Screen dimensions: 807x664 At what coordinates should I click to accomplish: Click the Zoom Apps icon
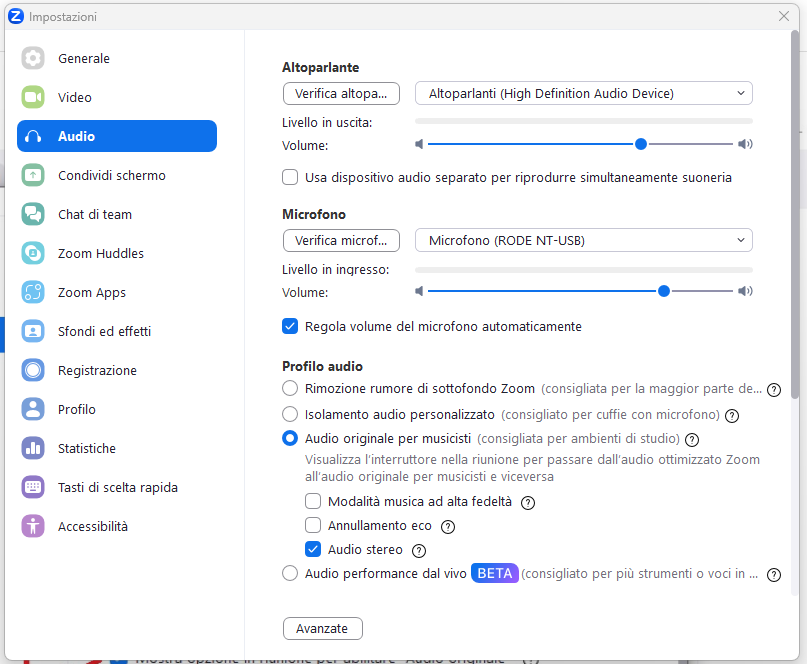click(x=33, y=292)
